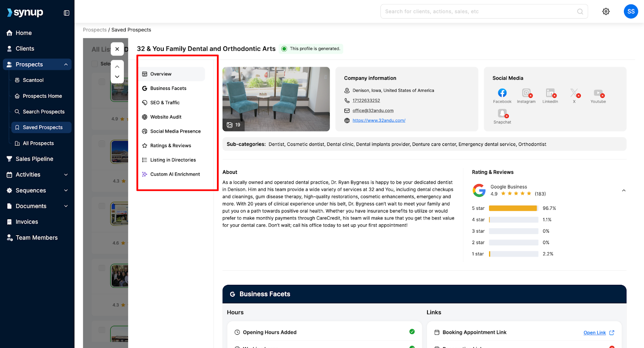Expand the Sequences sidebar group
The width and height of the screenshot is (644, 348).
pyautogui.click(x=66, y=191)
